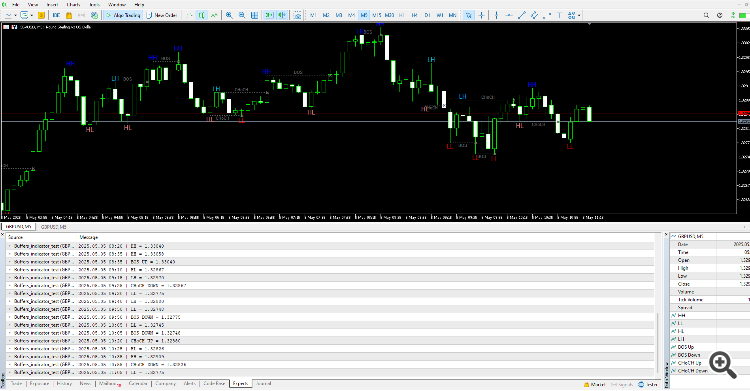Click the tile windows grid icon
Viewport: 750px width, 391px height.
coord(254,15)
